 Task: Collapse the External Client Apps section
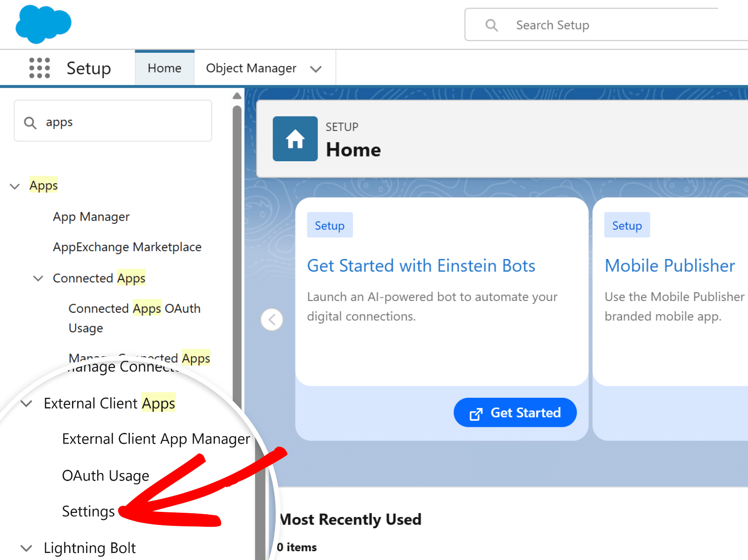27,403
